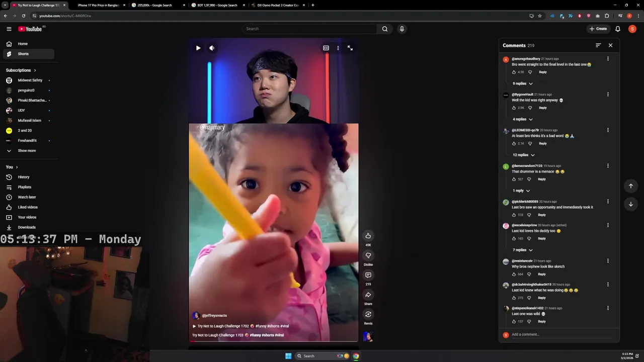Go to the next Short with the down arrow
The height and width of the screenshot is (362, 644).
point(631,204)
